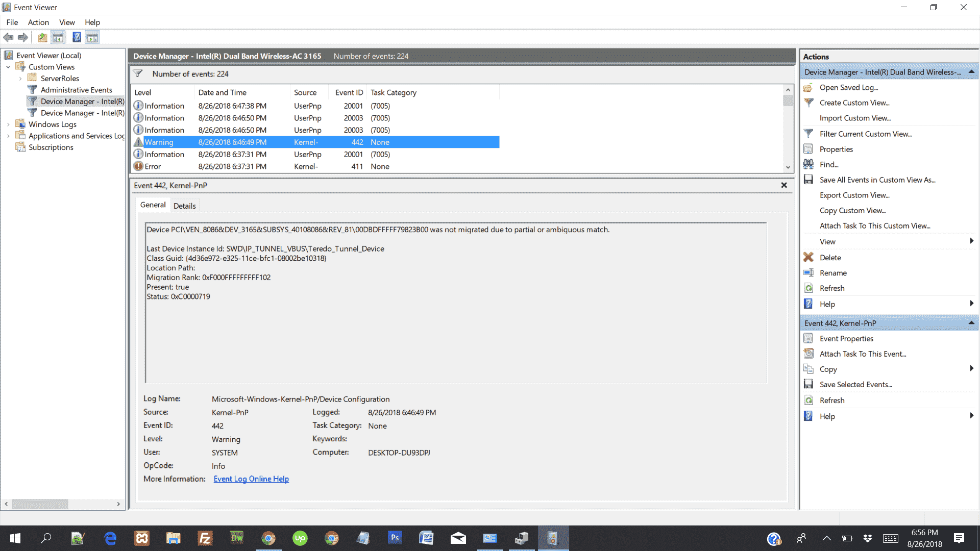Click the warning triangle icon on event 442 row
Image resolution: width=980 pixels, height=551 pixels.
coord(138,142)
